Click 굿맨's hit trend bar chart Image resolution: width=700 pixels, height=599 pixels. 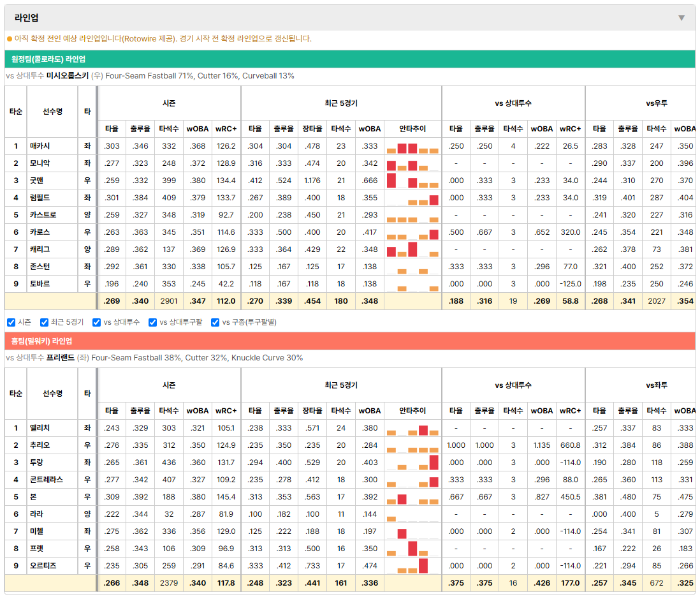point(412,181)
